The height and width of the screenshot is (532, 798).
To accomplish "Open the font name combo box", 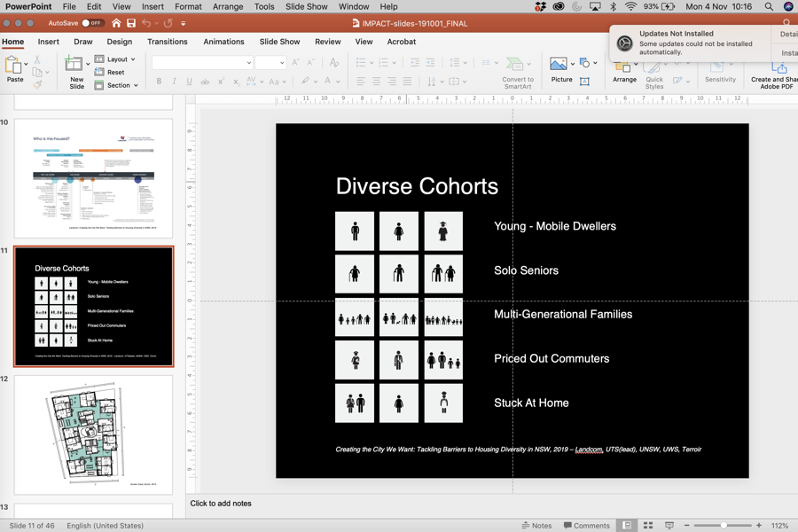I will coord(202,63).
